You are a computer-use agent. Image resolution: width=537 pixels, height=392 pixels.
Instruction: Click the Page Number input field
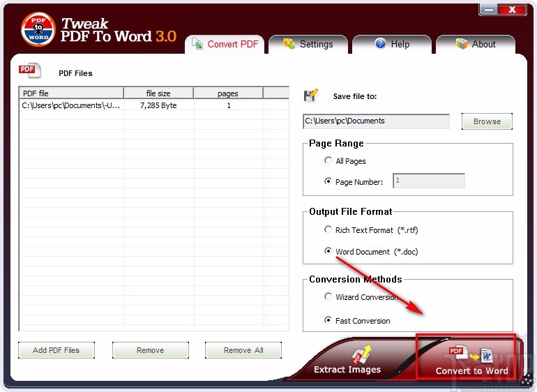(x=429, y=181)
